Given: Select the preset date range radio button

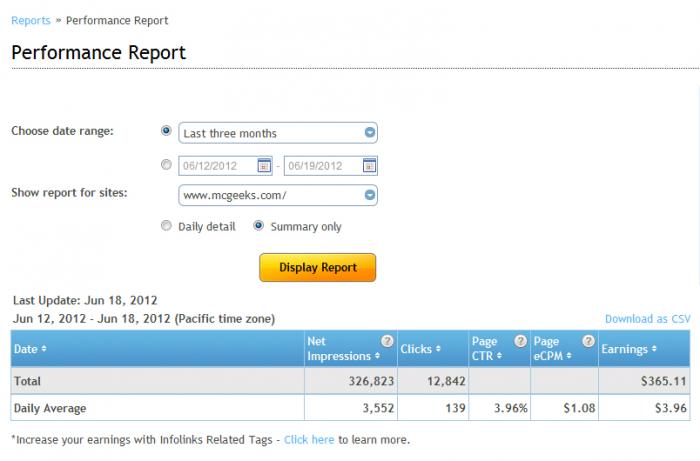Looking at the screenshot, I should pyautogui.click(x=166, y=131).
